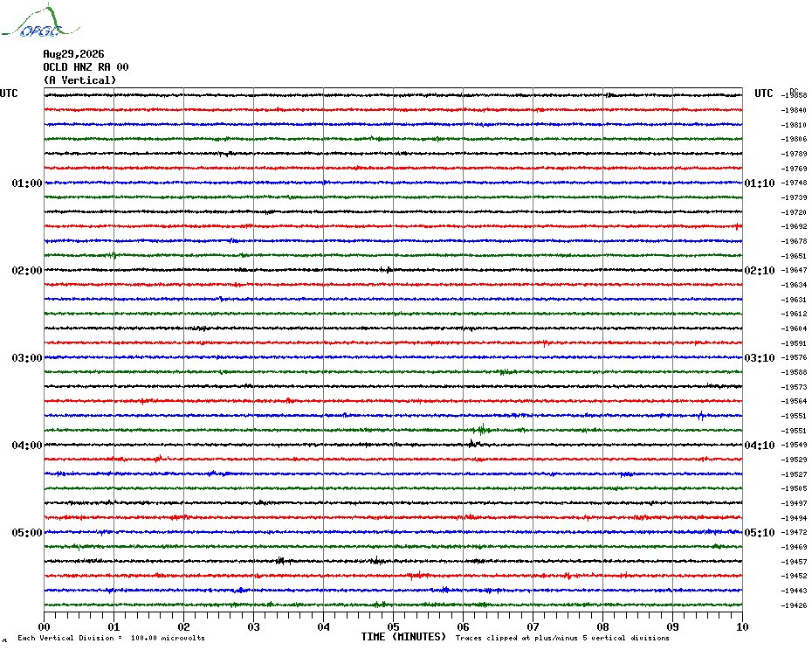This screenshot has height=650, width=812.
Task: Click minute tick label 02
Action: pyautogui.click(x=184, y=626)
